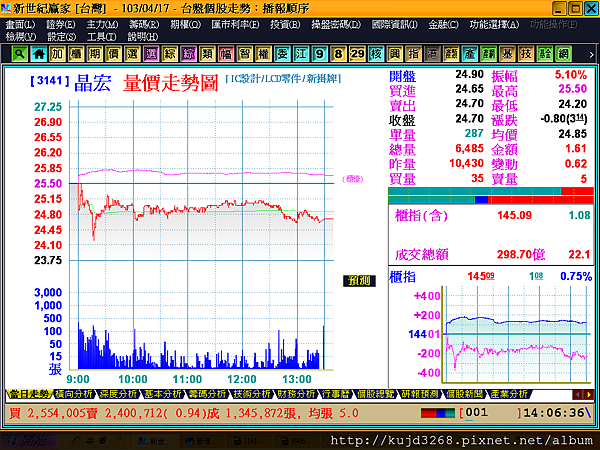Click the 價 toolbar icon

click(x=113, y=54)
